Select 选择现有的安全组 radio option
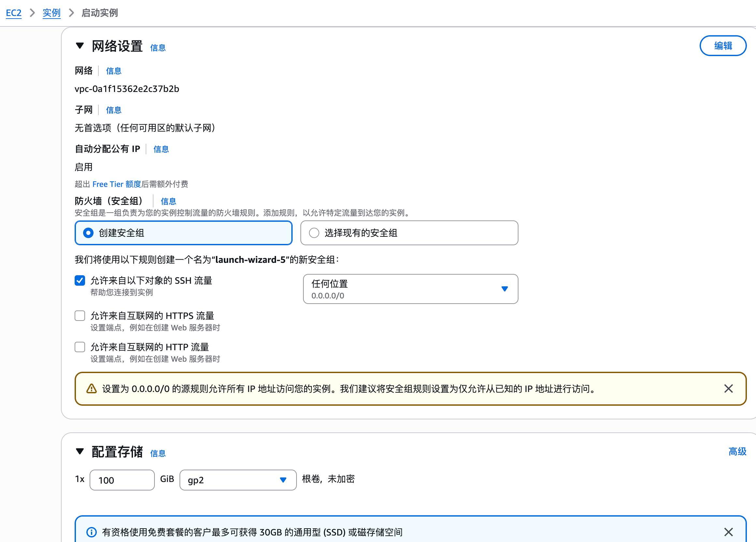This screenshot has width=756, height=542. [314, 233]
